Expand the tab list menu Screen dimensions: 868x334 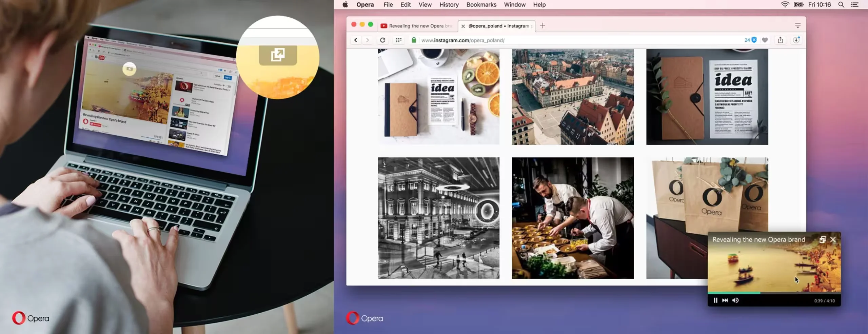coord(798,26)
